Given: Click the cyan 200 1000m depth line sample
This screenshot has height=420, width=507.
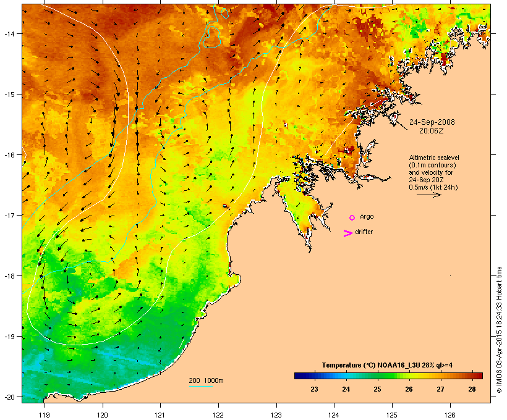Looking at the screenshot, I should click(x=201, y=386).
